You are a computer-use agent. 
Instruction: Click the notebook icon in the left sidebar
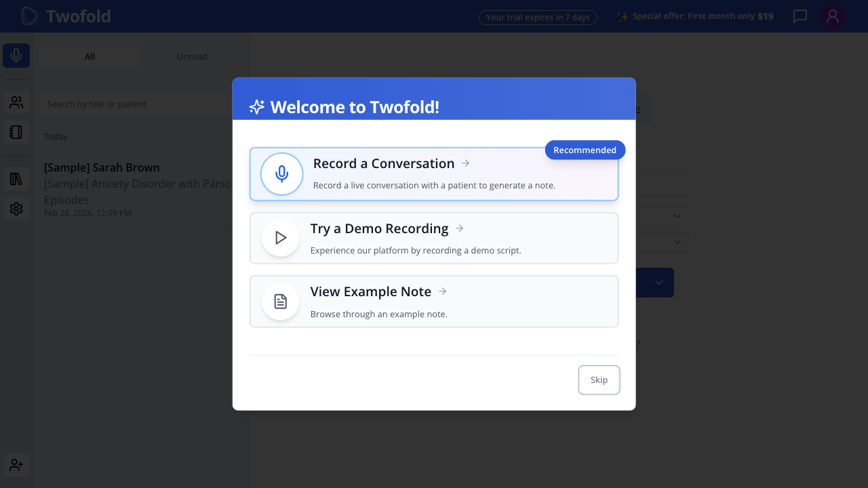click(16, 132)
